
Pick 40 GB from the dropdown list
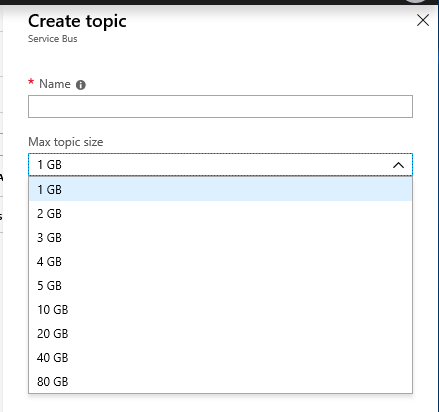click(220, 358)
